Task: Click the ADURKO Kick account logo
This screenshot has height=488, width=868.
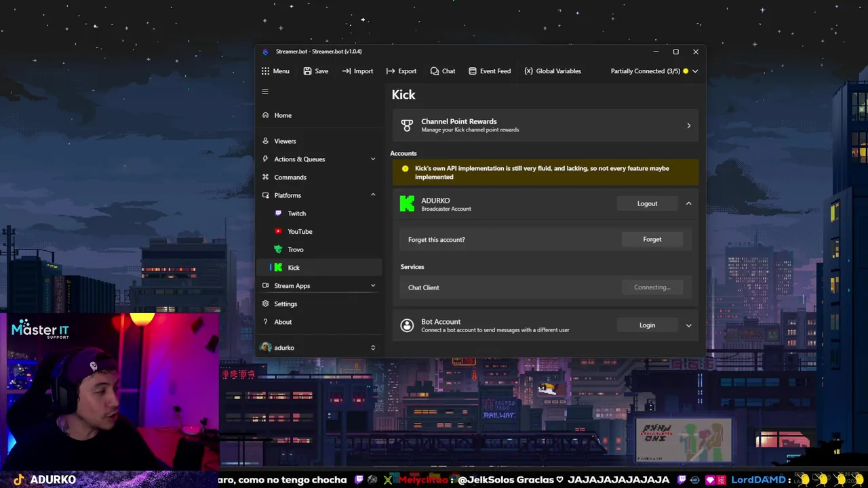Action: tap(407, 203)
